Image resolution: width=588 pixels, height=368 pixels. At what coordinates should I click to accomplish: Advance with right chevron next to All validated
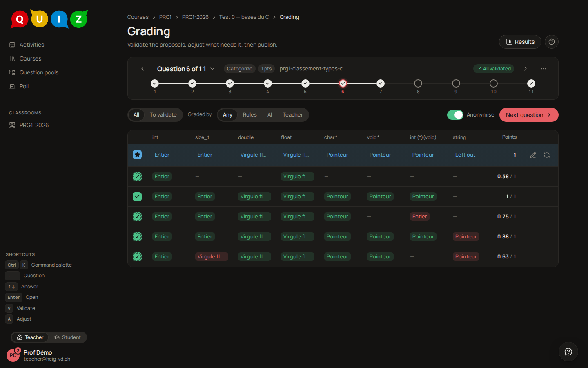(x=526, y=69)
